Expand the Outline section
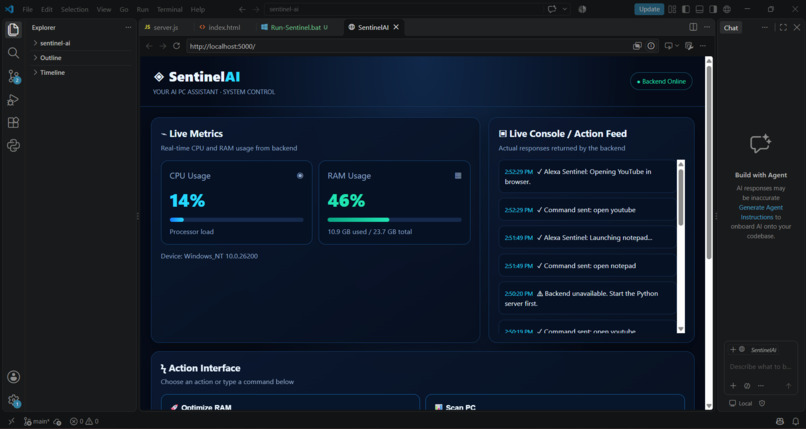The image size is (806, 429). click(x=80, y=58)
